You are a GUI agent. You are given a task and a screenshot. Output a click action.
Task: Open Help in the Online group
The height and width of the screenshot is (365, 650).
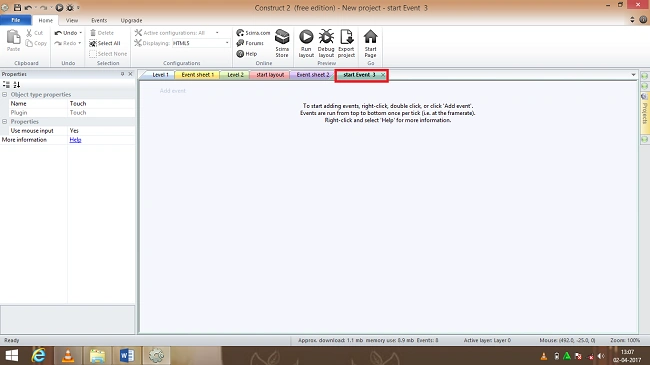click(247, 54)
